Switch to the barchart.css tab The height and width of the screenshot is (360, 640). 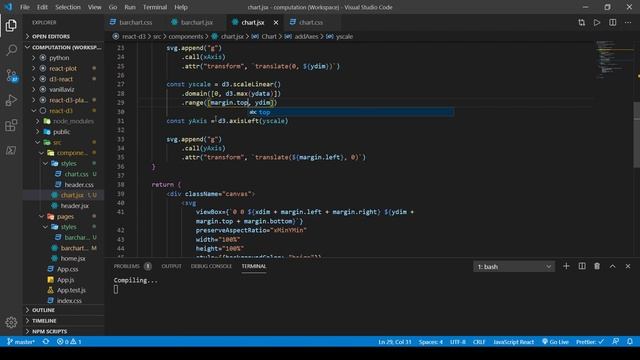pyautogui.click(x=135, y=22)
